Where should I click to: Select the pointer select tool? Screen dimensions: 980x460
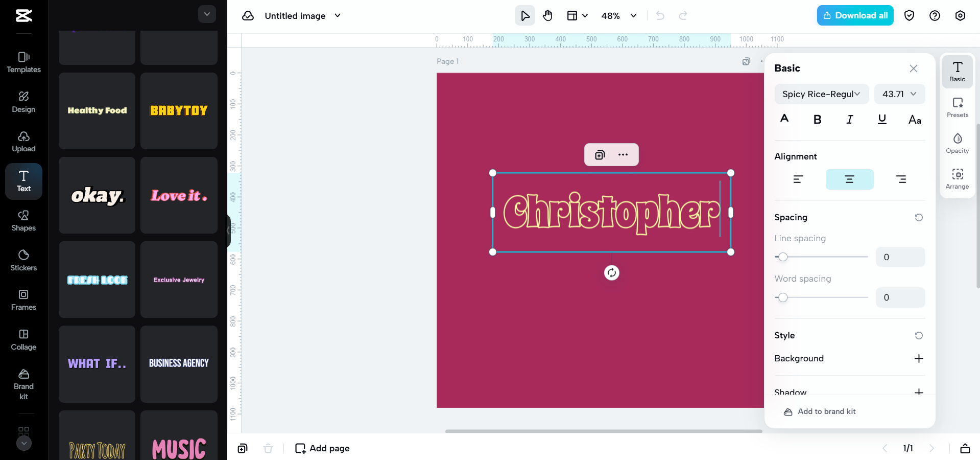pyautogui.click(x=525, y=16)
